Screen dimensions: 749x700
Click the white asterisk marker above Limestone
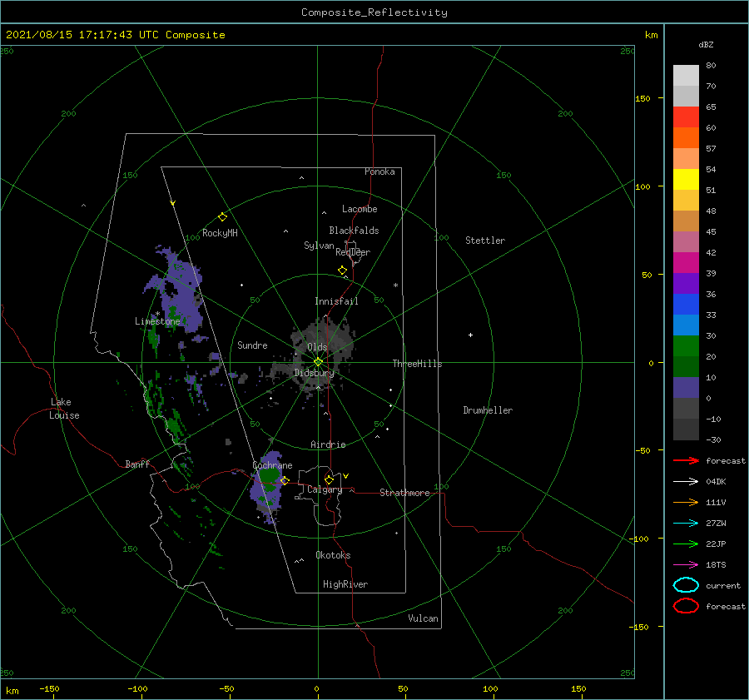pyautogui.click(x=157, y=314)
